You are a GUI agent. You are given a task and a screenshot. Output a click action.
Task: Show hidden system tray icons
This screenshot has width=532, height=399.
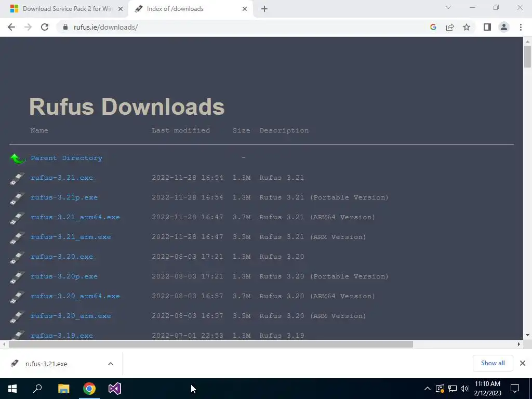(428, 389)
